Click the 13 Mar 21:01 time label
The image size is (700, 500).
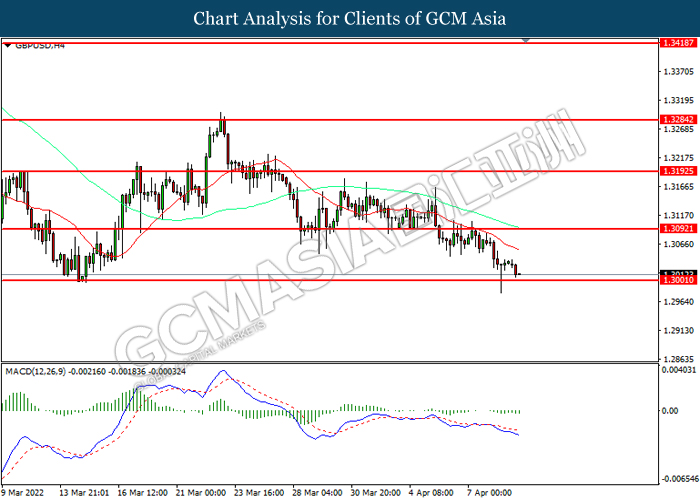pyautogui.click(x=84, y=493)
